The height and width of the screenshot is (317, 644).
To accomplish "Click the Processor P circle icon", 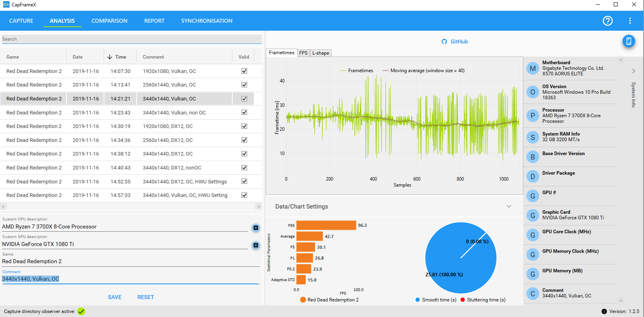I will (x=533, y=116).
